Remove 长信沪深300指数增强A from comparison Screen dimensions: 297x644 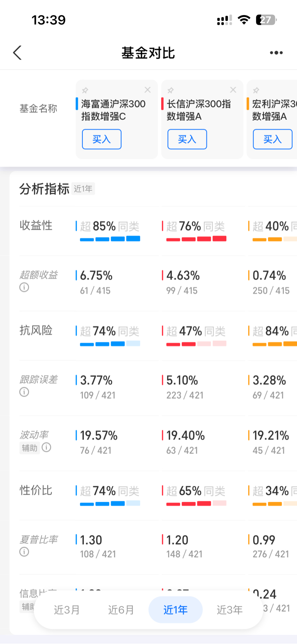click(233, 90)
